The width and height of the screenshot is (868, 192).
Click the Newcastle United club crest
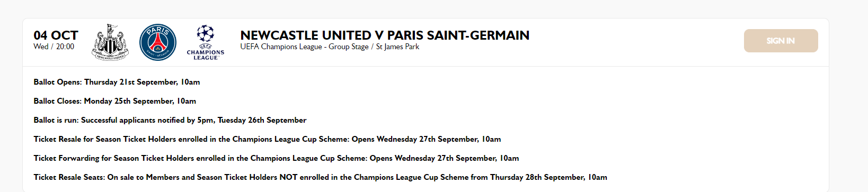110,42
